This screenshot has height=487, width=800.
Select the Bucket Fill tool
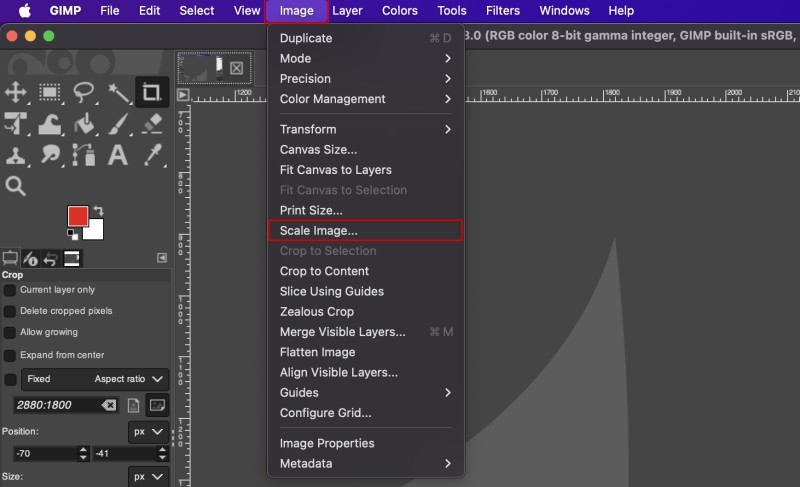pyautogui.click(x=84, y=124)
